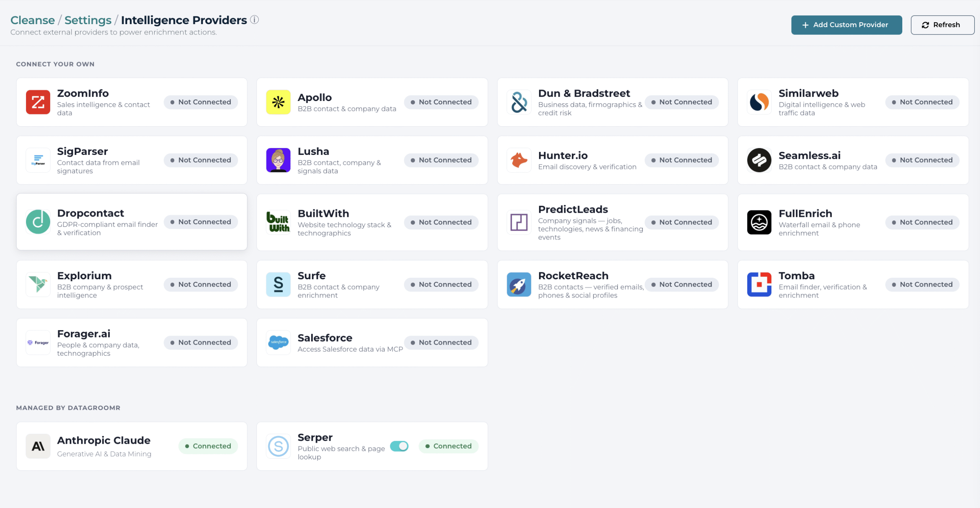Click the Anthropic Claude logo icon
Screen dimensions: 980x508
(x=38, y=446)
